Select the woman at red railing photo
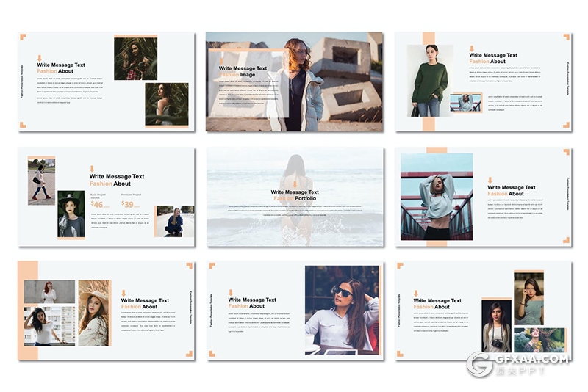 pyautogui.click(x=436, y=197)
